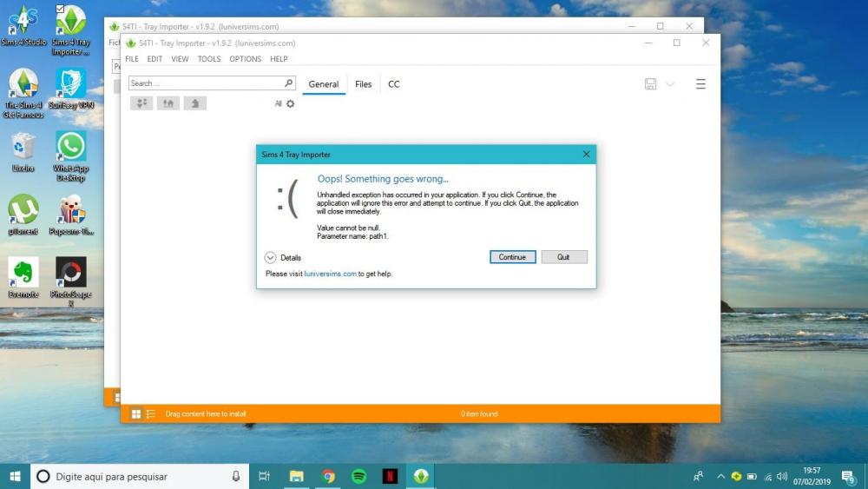Viewport: 868px width, 489px height.
Task: Switch to list view icon in status bar
Action: pyautogui.click(x=151, y=413)
